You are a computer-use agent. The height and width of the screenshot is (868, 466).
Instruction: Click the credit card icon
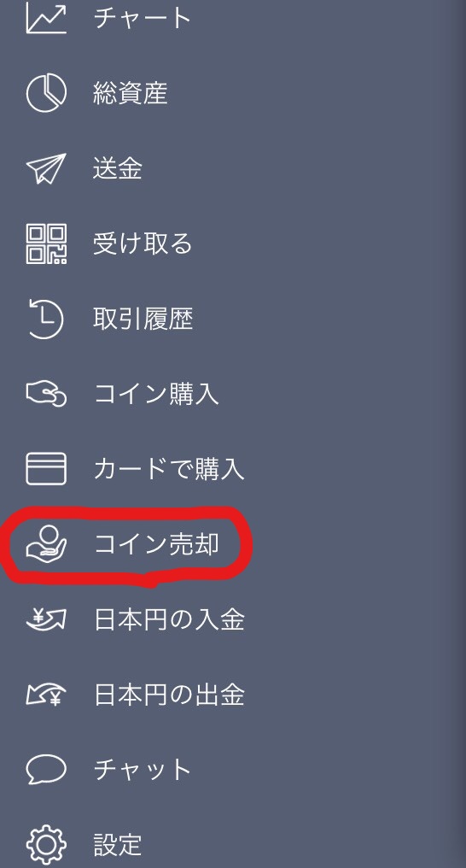point(46,469)
